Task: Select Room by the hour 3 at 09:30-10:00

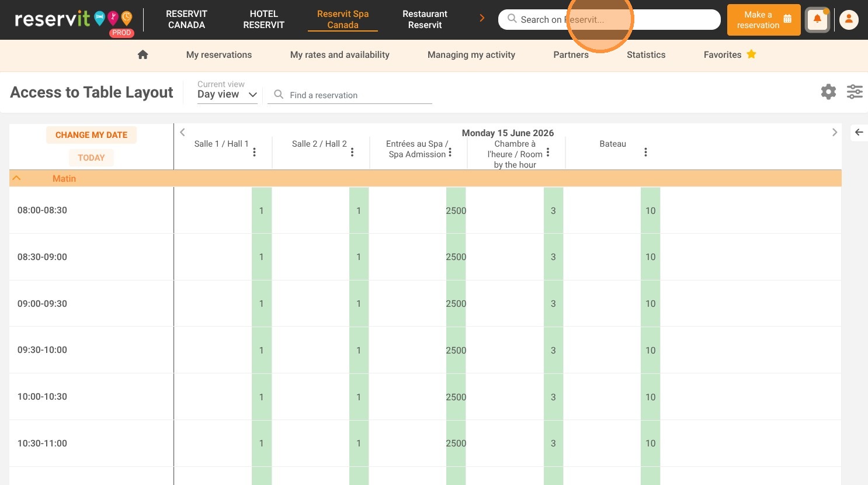Action: click(x=553, y=351)
